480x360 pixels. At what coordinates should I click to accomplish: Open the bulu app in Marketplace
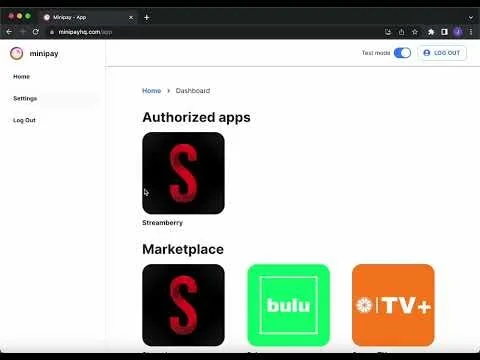[x=289, y=305]
